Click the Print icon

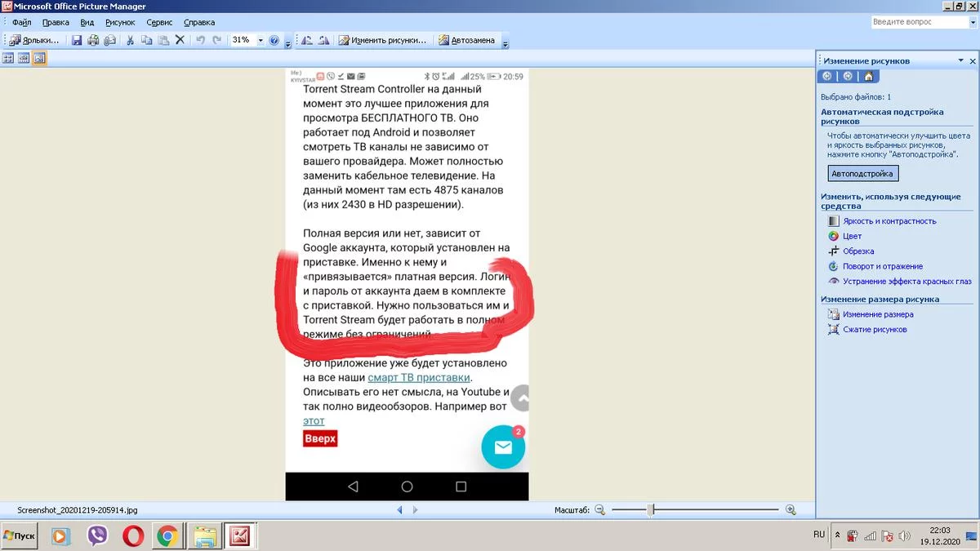[x=93, y=40]
